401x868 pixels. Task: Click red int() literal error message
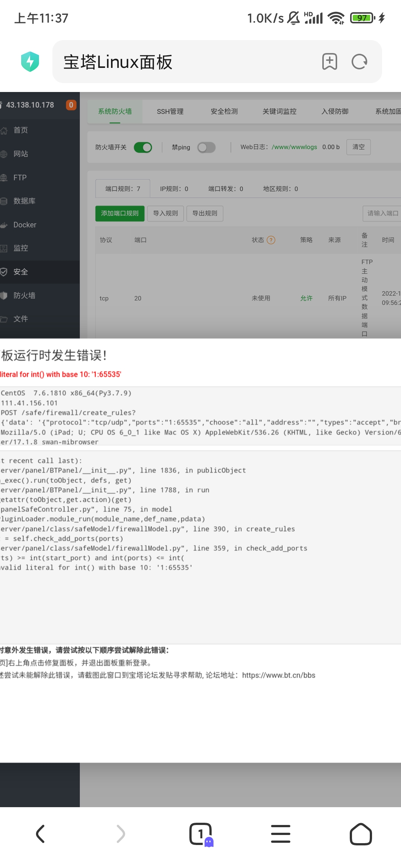(61, 374)
